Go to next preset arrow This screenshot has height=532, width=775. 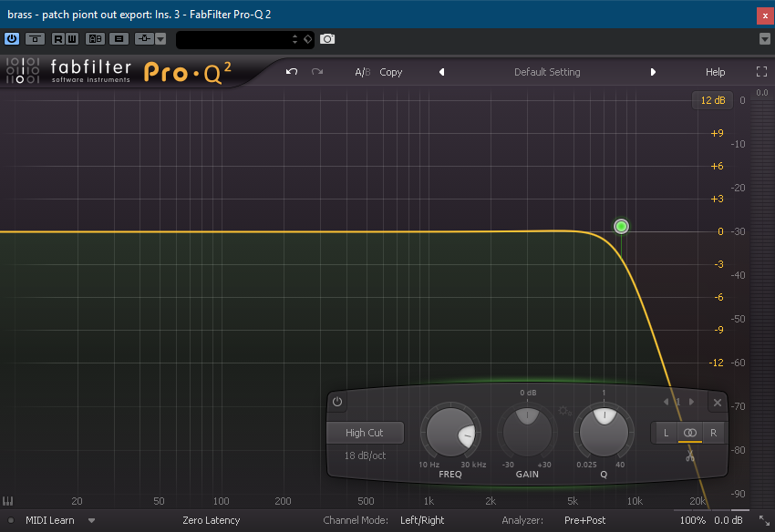[653, 72]
